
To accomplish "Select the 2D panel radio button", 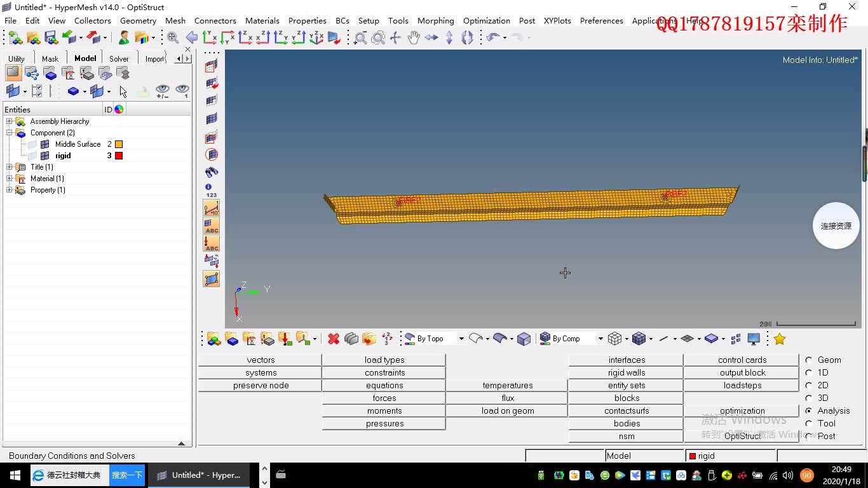I will click(x=809, y=385).
